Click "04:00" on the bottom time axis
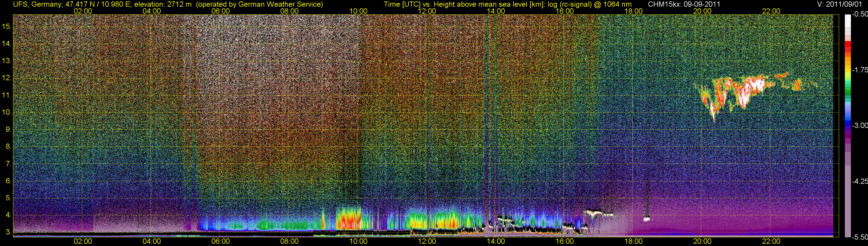868x246 pixels. pyautogui.click(x=152, y=241)
